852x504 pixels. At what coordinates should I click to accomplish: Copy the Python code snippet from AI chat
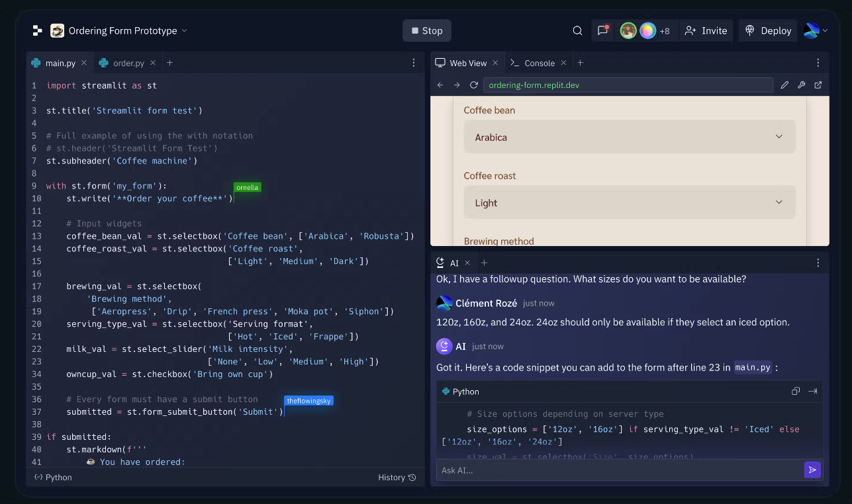(x=796, y=391)
